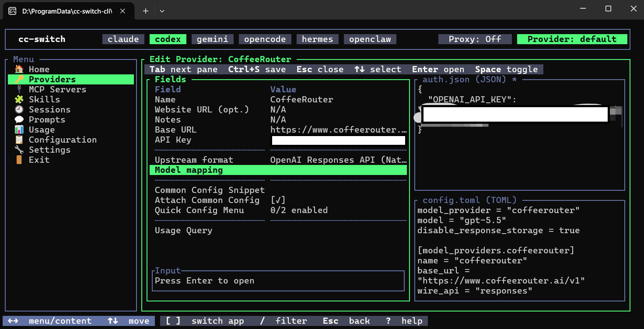Click the Input box 'Press Enter to open'
This screenshot has width=644, height=329.
279,280
